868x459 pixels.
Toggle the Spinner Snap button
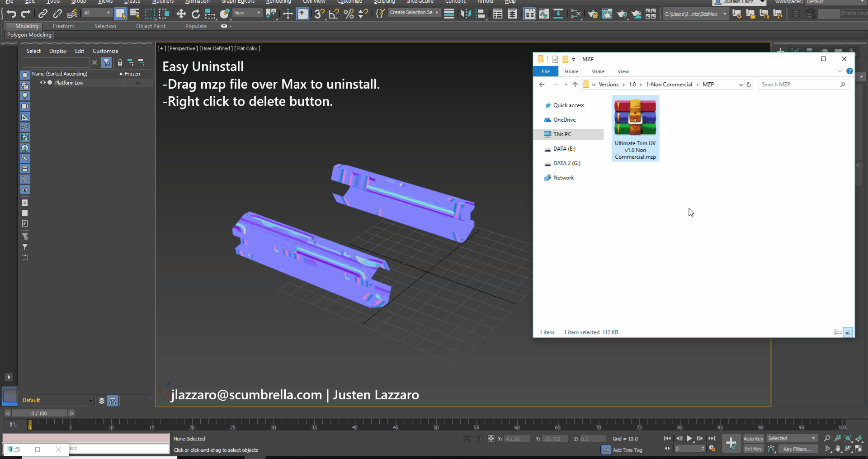pyautogui.click(x=363, y=14)
